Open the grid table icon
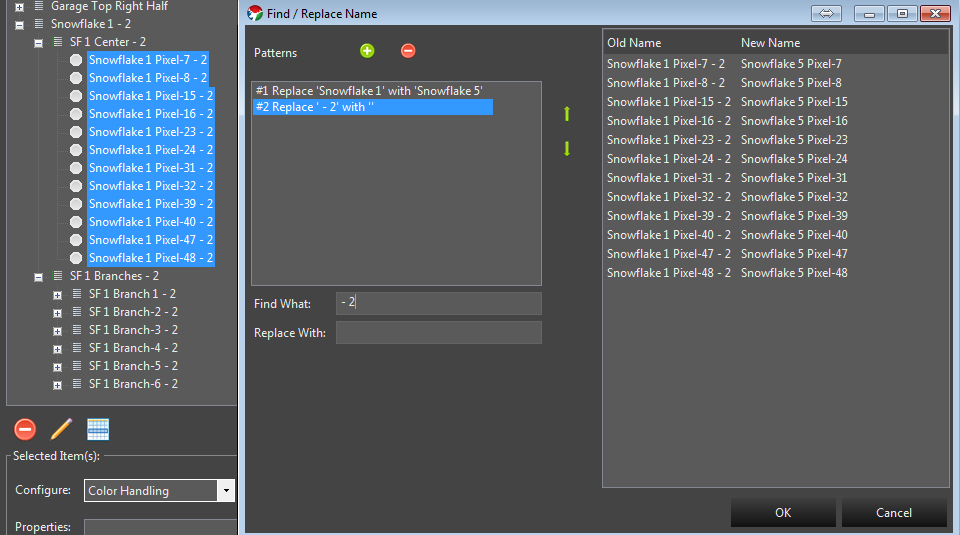Viewport: 960px width, 535px height. click(x=98, y=429)
